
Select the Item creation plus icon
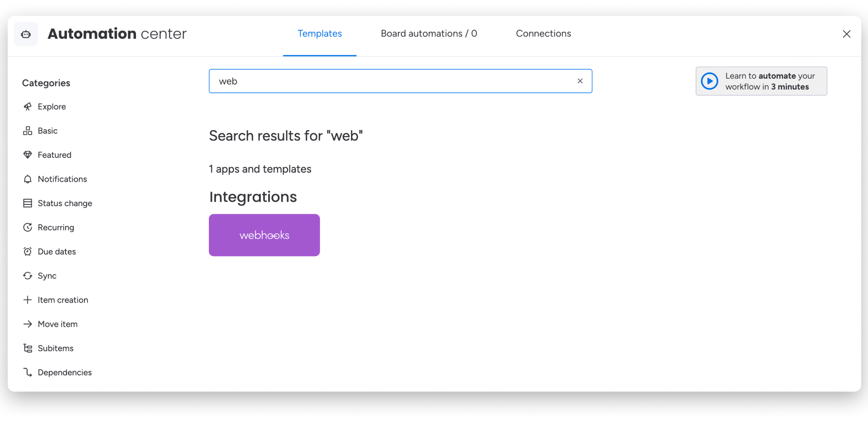pyautogui.click(x=28, y=300)
